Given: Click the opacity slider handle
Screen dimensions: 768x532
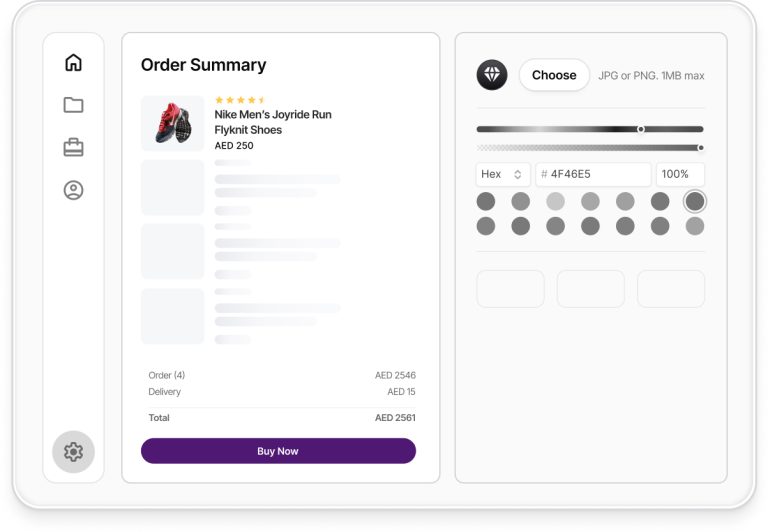Looking at the screenshot, I should pos(700,147).
